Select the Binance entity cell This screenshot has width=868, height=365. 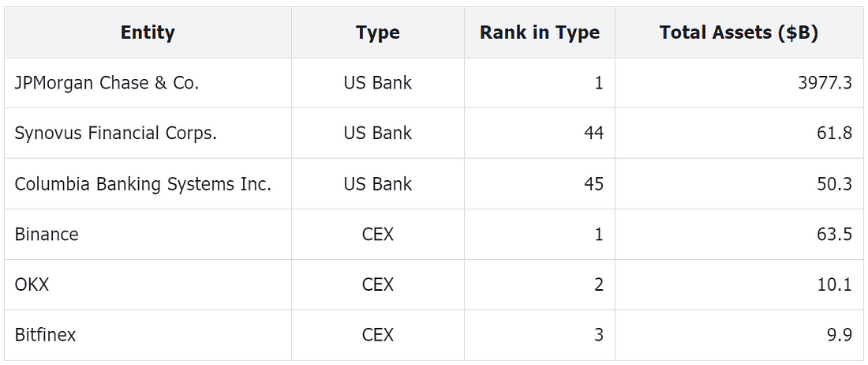coord(148,235)
